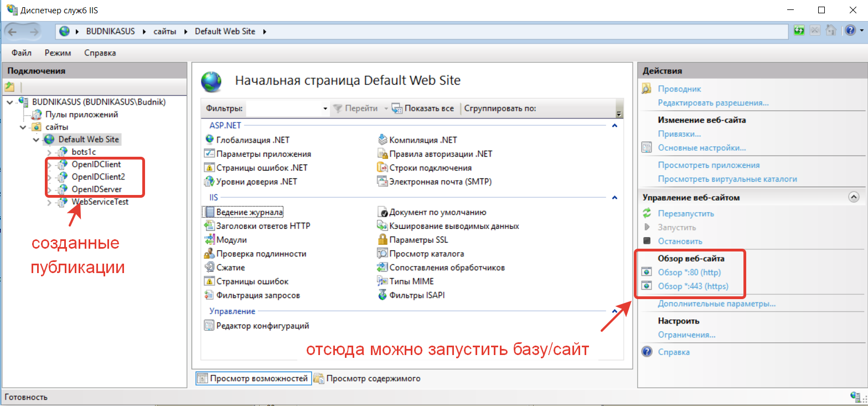
Task: Open the Фильтрация запросов icon
Action: 209,295
